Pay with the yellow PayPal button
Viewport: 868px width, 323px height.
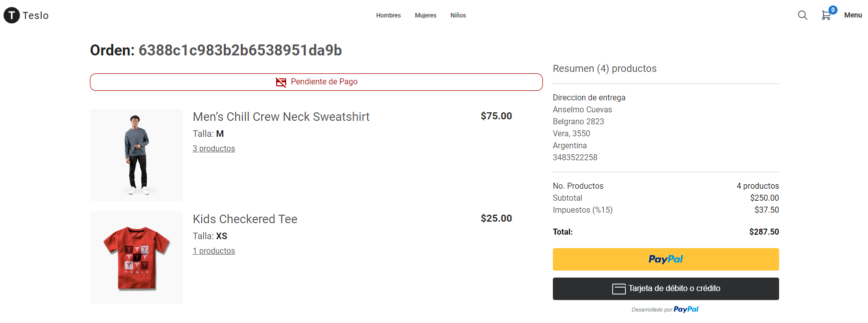(x=666, y=259)
